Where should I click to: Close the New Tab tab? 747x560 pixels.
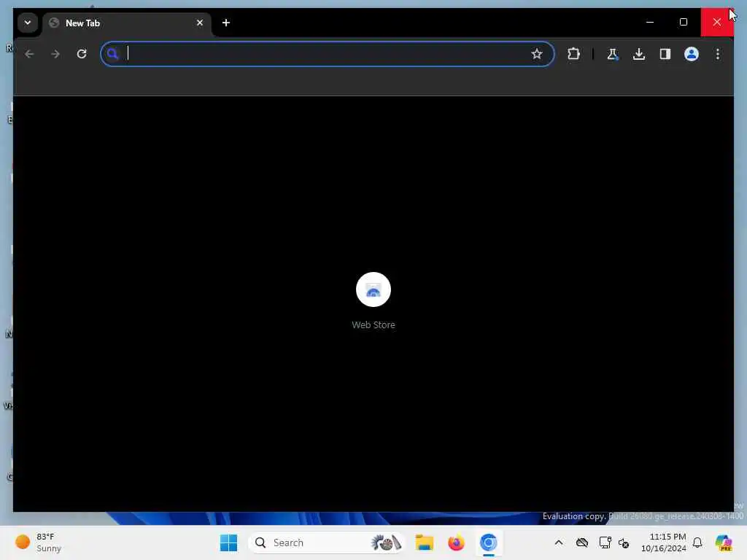coord(200,23)
